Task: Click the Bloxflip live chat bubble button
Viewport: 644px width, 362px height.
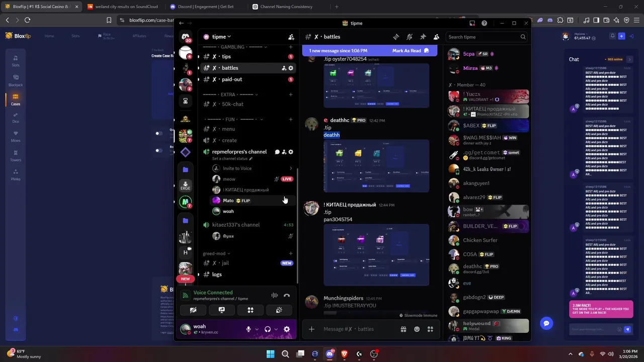Action: [546, 323]
